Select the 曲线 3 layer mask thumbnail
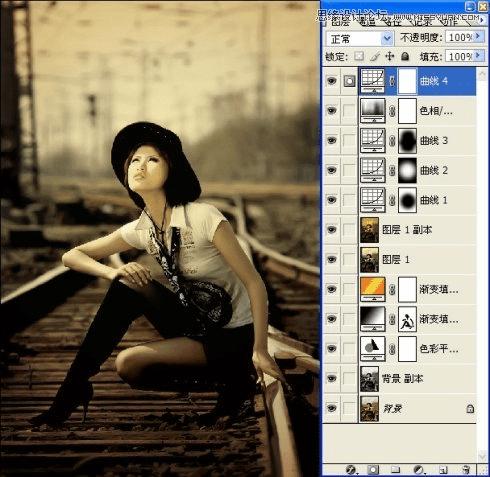The height and width of the screenshot is (477, 490). 407,140
